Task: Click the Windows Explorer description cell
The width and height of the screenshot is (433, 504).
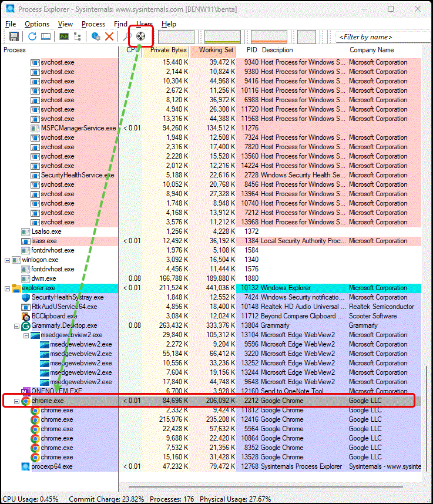Action: click(x=286, y=288)
